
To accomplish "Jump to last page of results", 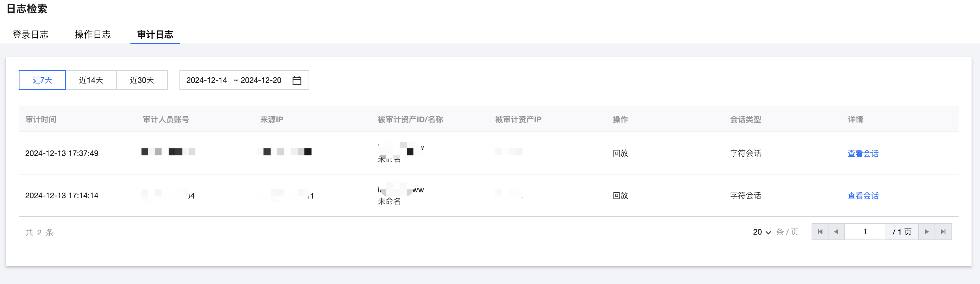I will (x=943, y=232).
